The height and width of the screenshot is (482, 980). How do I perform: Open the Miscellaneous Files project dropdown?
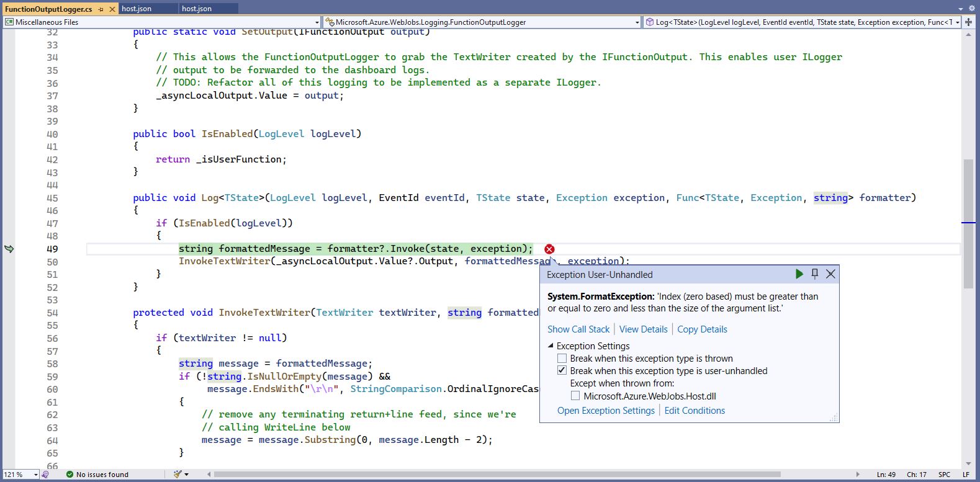(317, 22)
